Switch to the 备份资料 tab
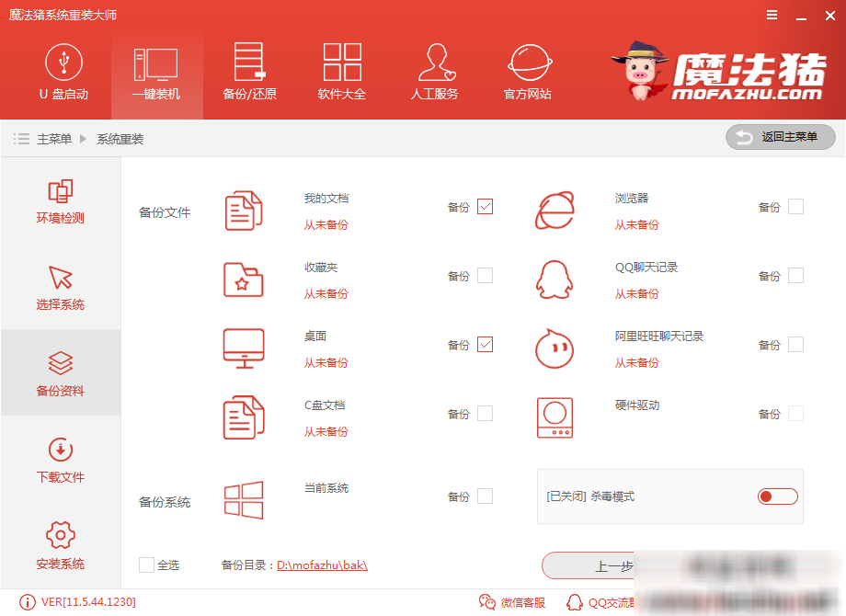This screenshot has height=616, width=846. 60,372
